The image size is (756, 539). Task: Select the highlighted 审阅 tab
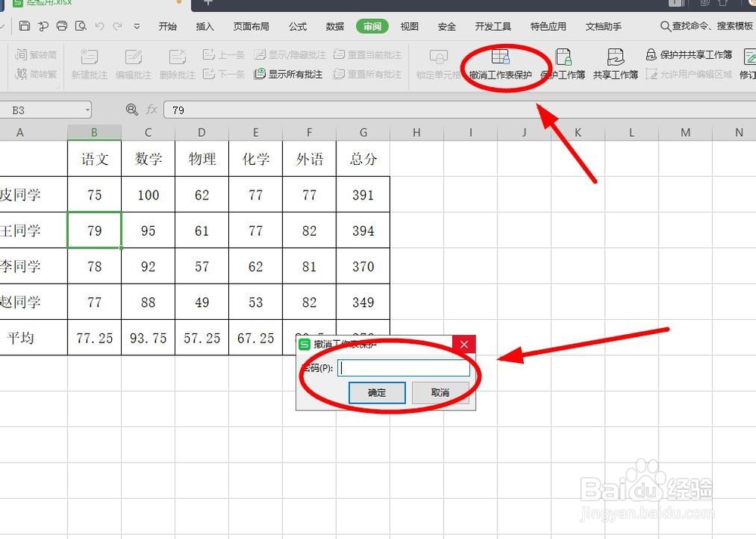tap(372, 26)
